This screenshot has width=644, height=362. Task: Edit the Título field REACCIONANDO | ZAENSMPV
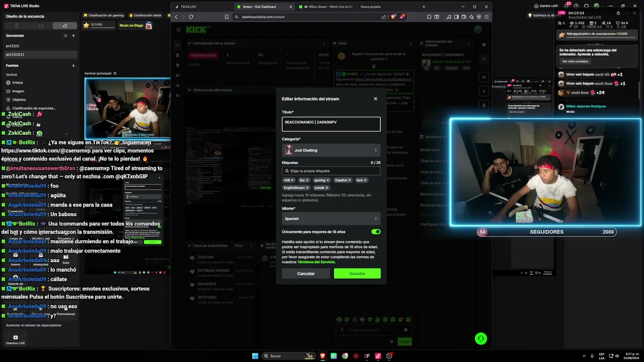(x=331, y=124)
